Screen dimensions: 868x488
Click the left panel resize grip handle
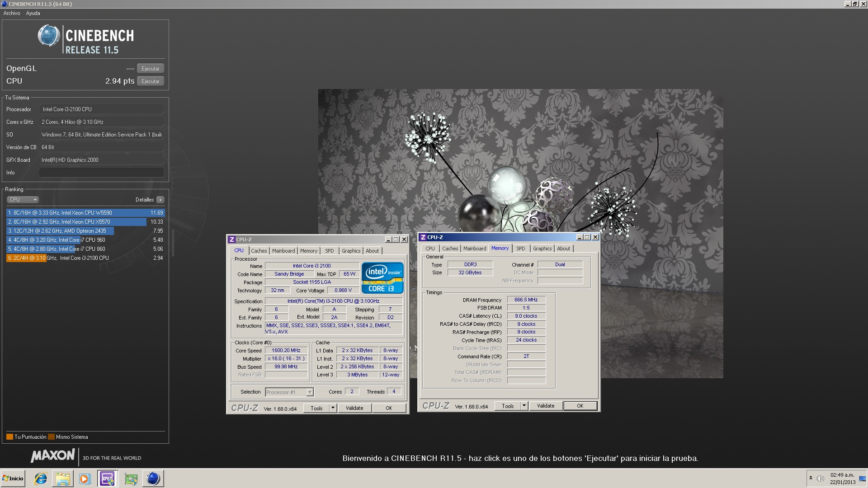(x=173, y=243)
